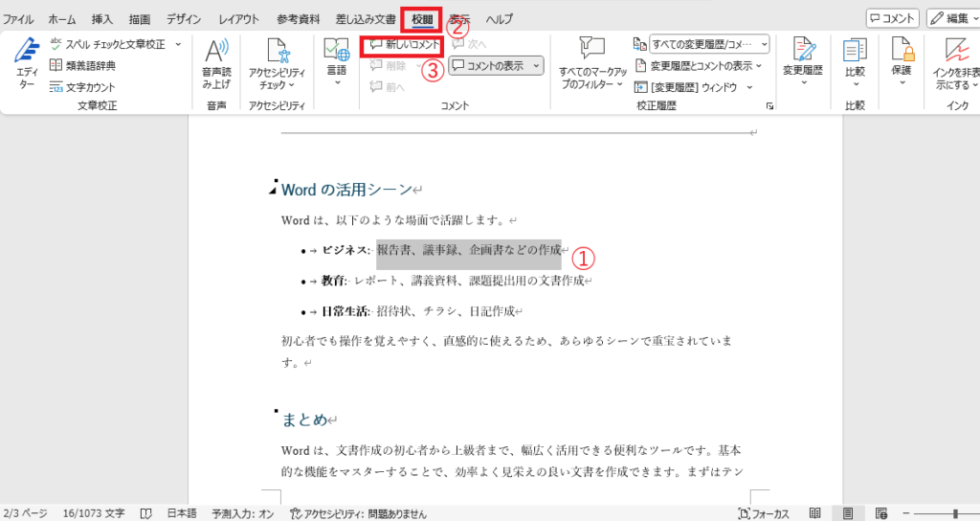The image size is (980, 521).
Task: Open アクセシビリティ: 問題ありません status
Action: click(x=358, y=513)
